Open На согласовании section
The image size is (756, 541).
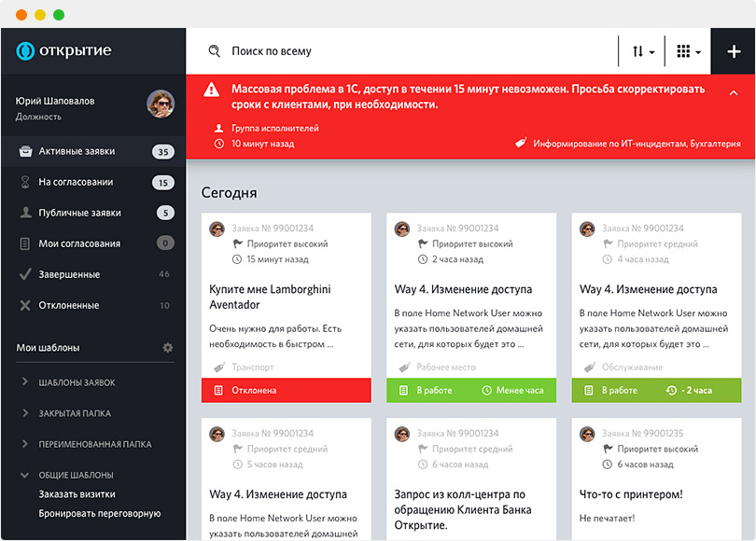[93, 182]
